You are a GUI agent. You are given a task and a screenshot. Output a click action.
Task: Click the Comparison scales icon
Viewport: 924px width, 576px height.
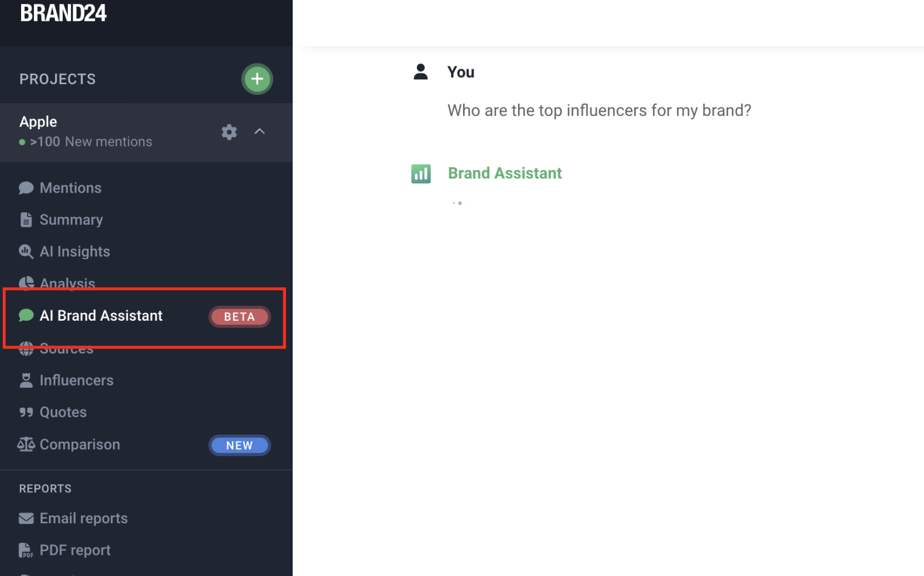[26, 444]
